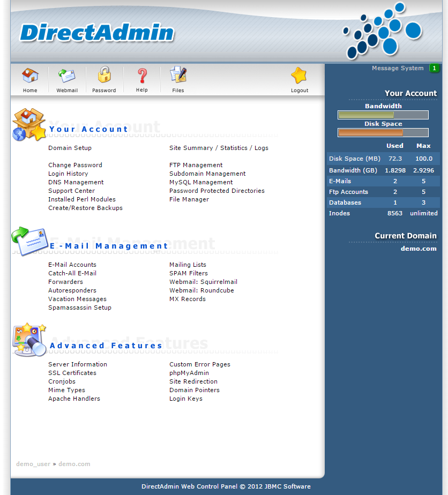Click demo.com in the breadcrumb

74,464
